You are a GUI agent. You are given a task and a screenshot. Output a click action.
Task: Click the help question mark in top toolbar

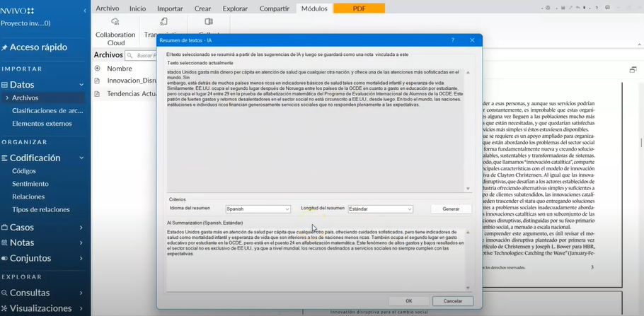pyautogui.click(x=597, y=8)
